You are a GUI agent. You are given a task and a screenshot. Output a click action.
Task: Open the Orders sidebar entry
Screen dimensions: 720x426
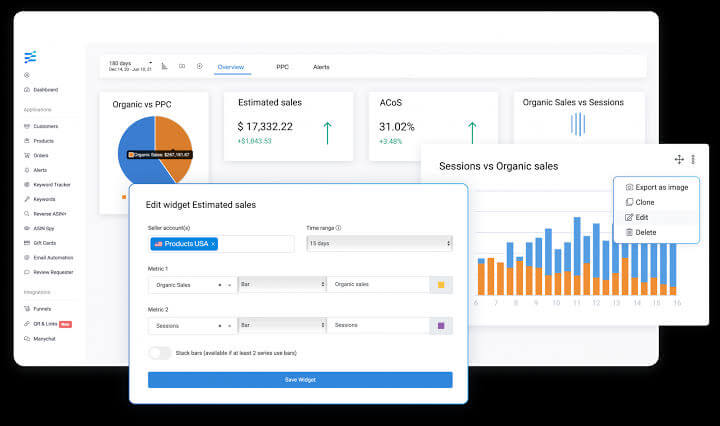tap(36, 155)
